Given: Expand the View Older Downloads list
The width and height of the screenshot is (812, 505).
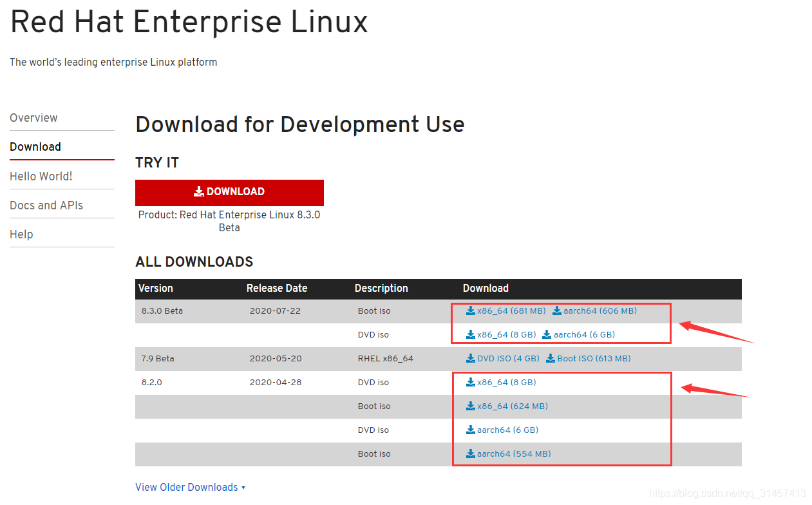Looking at the screenshot, I should pos(190,487).
